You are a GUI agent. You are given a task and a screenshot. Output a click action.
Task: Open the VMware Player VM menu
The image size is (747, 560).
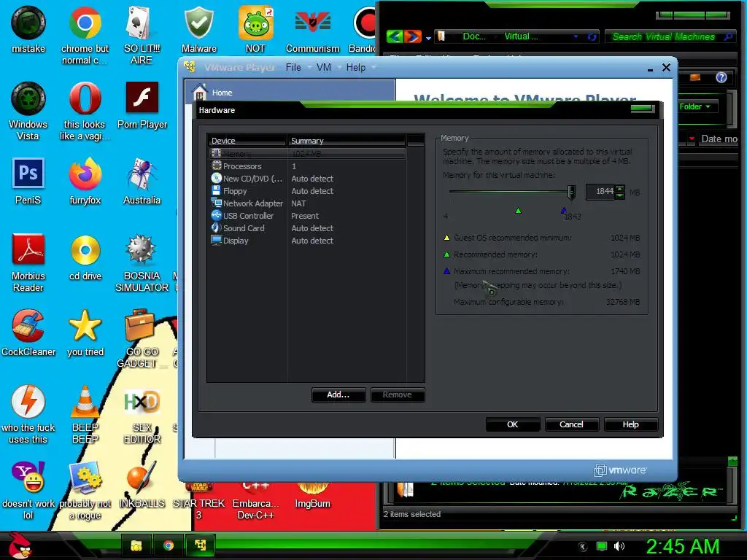[323, 68]
